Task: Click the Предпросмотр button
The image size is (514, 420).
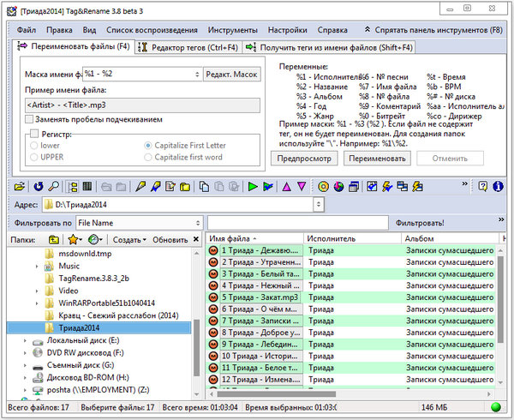Action: click(300, 159)
